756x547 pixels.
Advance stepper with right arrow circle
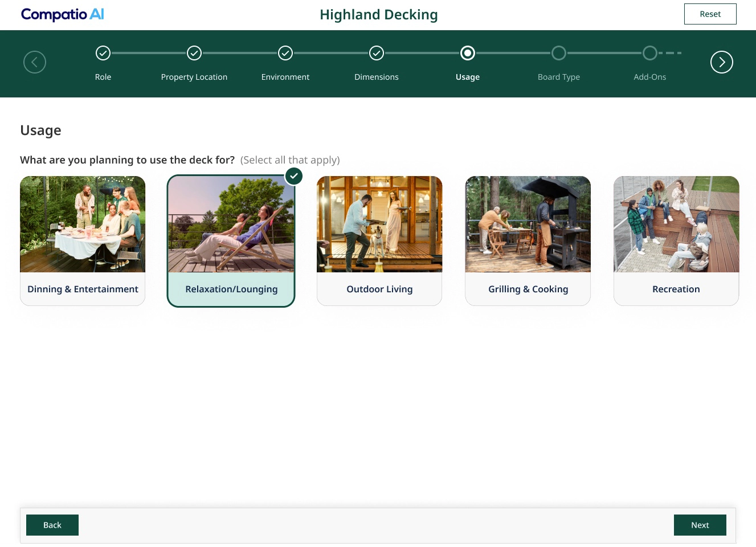(722, 62)
